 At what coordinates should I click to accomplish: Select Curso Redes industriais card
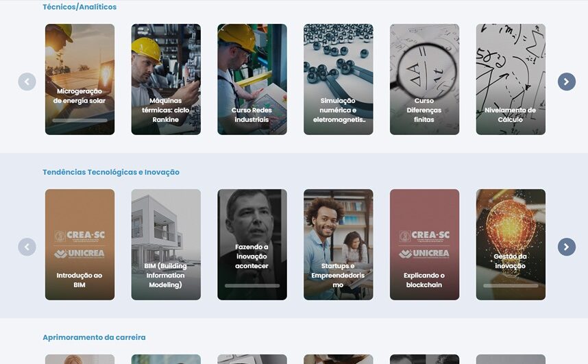pos(252,80)
